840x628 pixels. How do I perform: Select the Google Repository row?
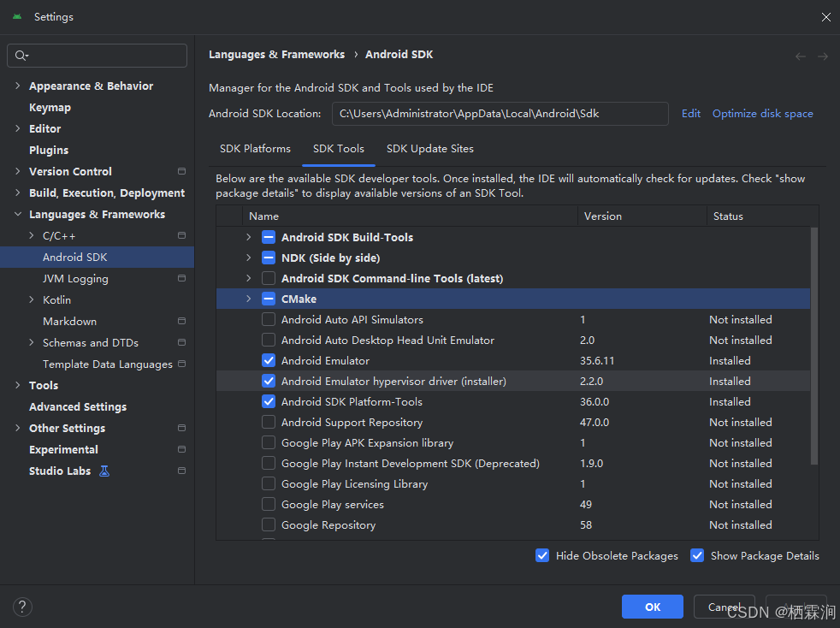point(513,525)
